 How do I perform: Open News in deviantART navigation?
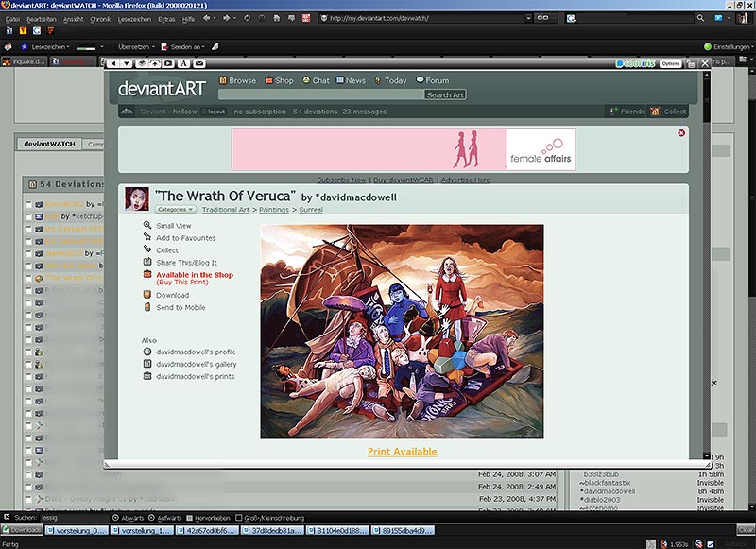tap(351, 80)
